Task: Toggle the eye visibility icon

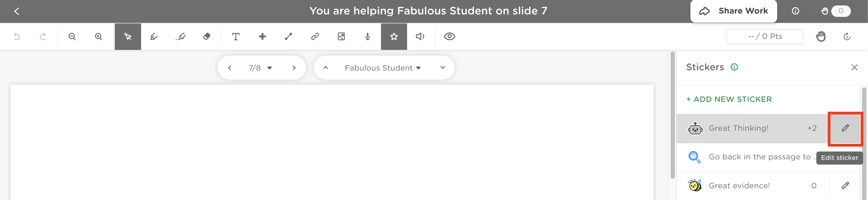Action: coord(449,37)
